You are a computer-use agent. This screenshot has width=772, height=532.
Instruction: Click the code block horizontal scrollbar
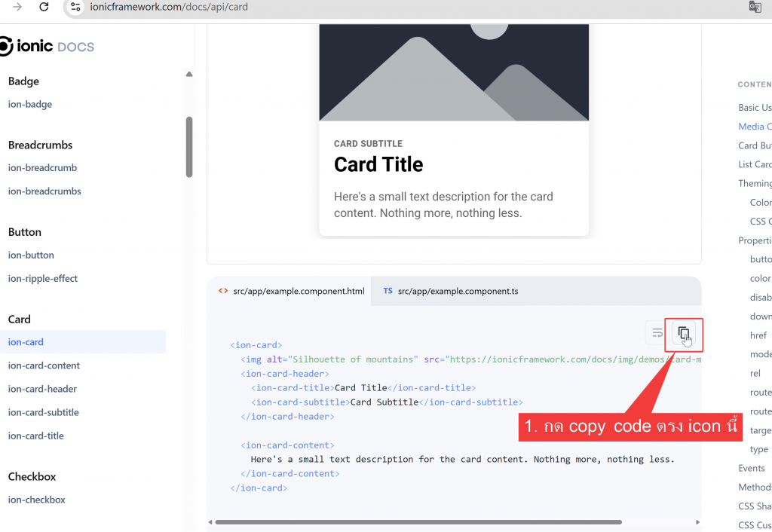pos(418,521)
